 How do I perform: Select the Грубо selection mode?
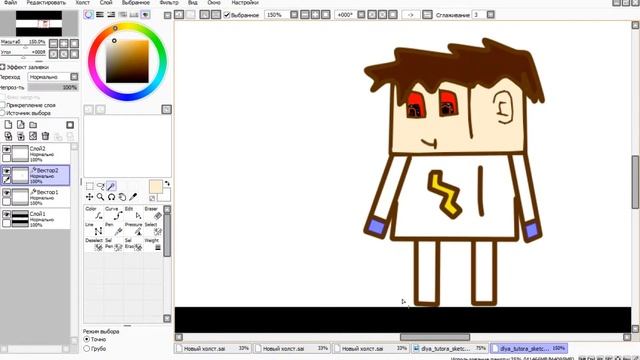click(87, 349)
